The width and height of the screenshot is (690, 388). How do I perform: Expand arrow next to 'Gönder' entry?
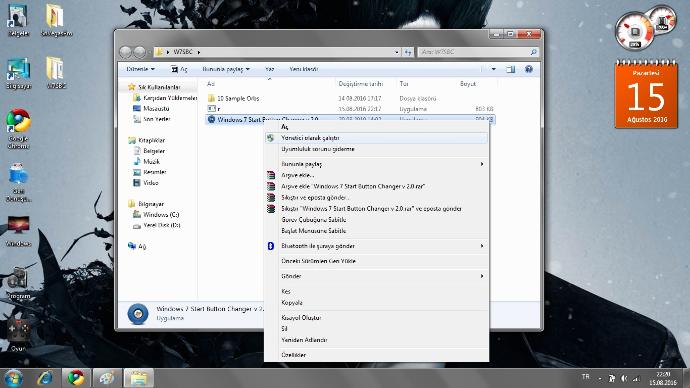[482, 276]
